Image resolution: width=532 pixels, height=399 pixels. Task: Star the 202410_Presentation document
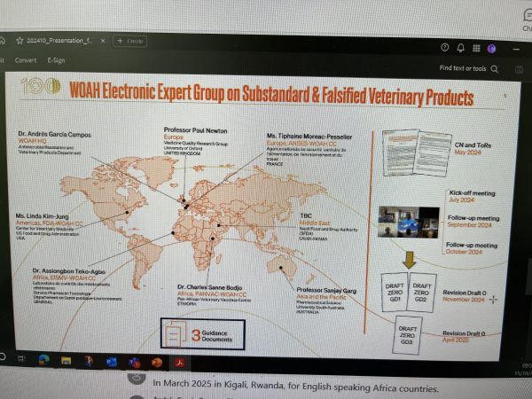click(20, 41)
